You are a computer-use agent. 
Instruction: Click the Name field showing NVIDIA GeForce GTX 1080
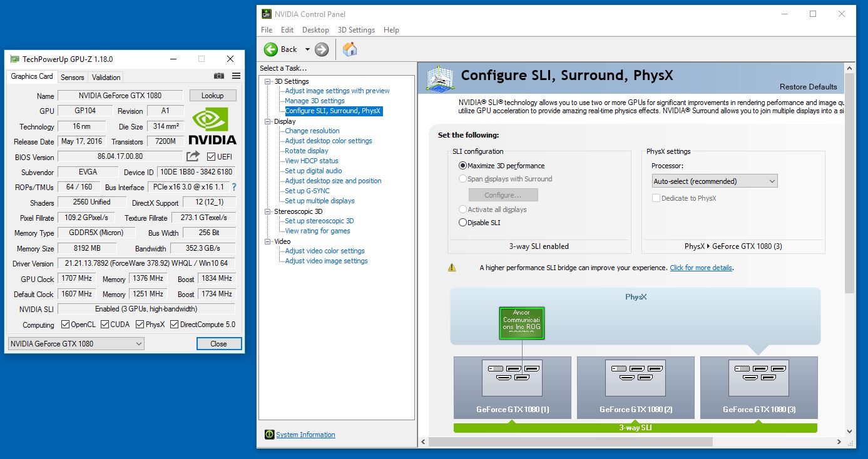click(120, 96)
